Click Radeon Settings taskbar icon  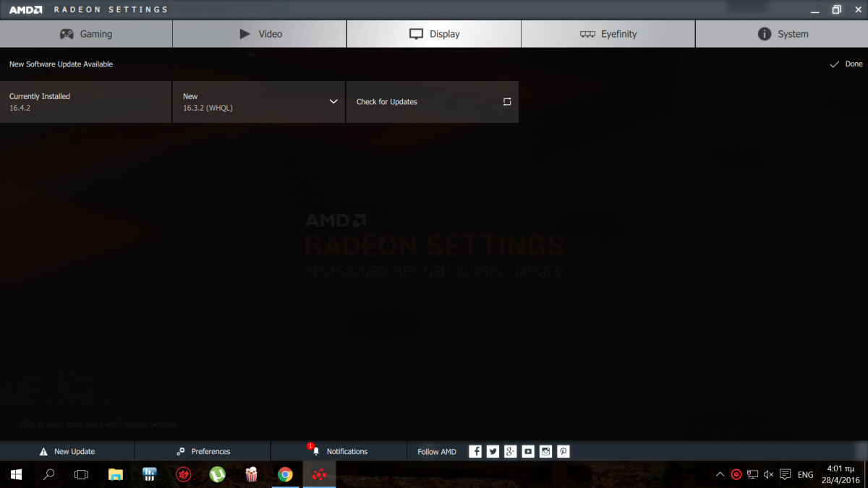click(x=319, y=475)
